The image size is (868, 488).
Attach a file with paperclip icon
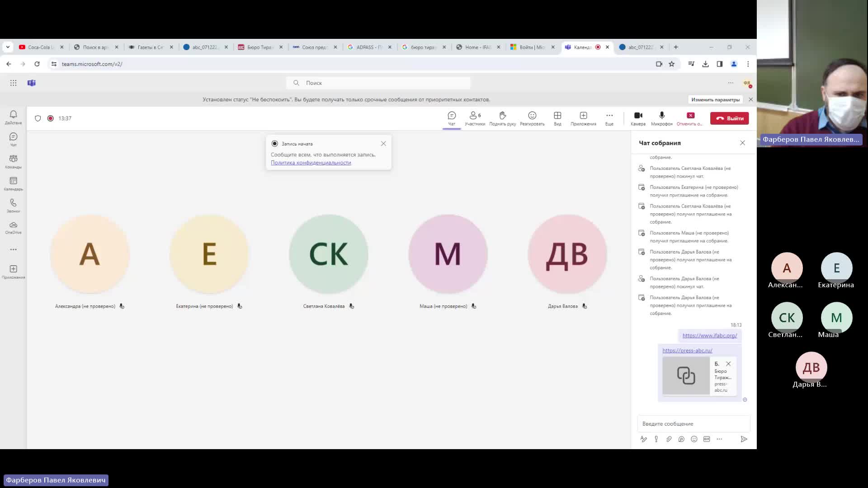click(669, 439)
